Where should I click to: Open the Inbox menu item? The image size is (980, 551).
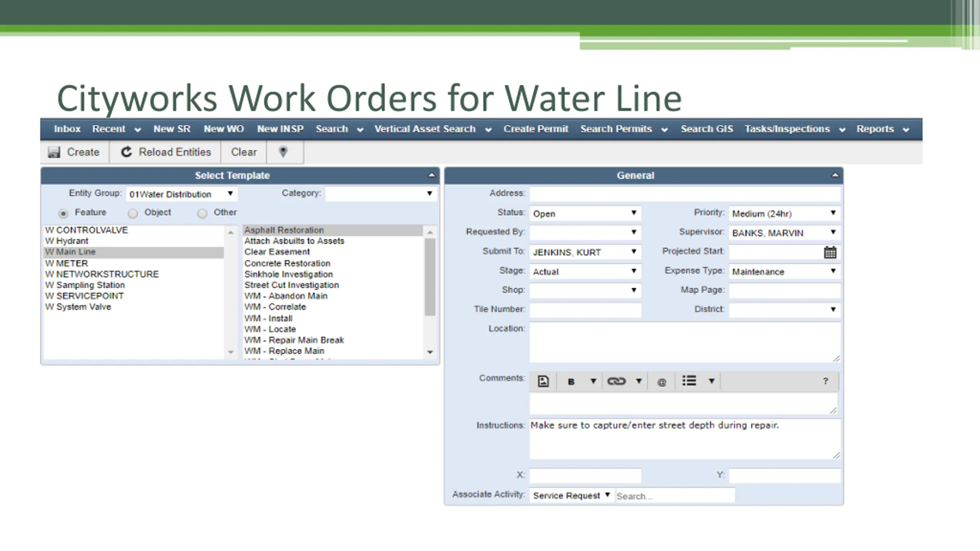[x=67, y=129]
